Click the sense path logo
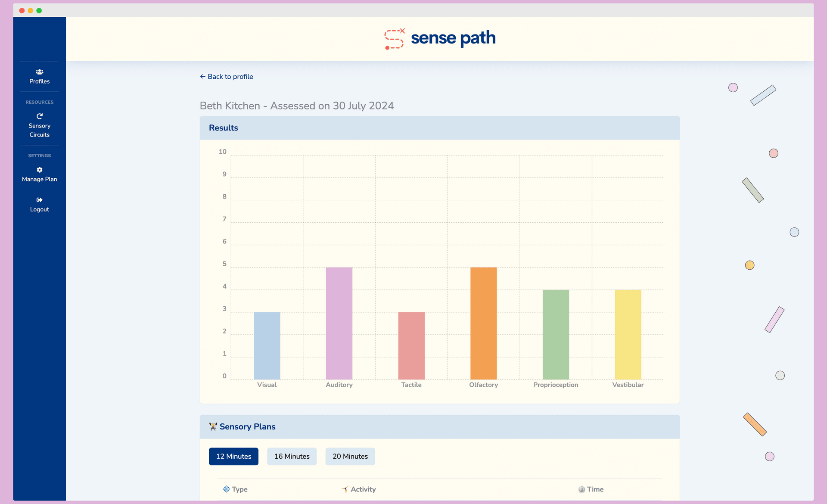Screen dimensions: 827x504 pos(440,39)
